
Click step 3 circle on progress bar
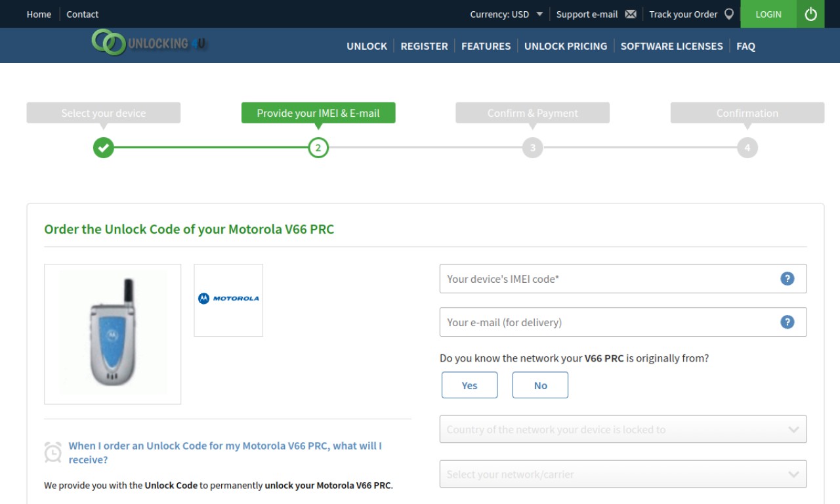pyautogui.click(x=532, y=148)
